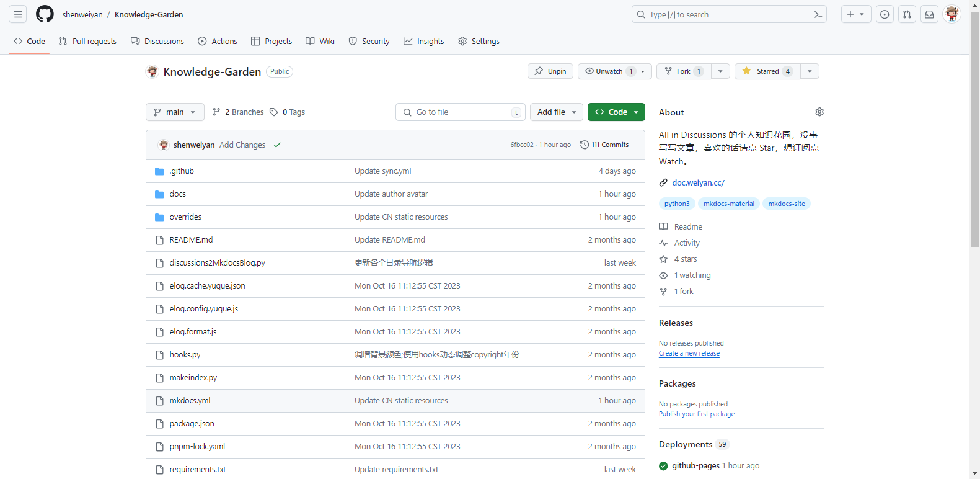The height and width of the screenshot is (479, 980).
Task: Click the commit status green checkmark
Action: pyautogui.click(x=277, y=145)
